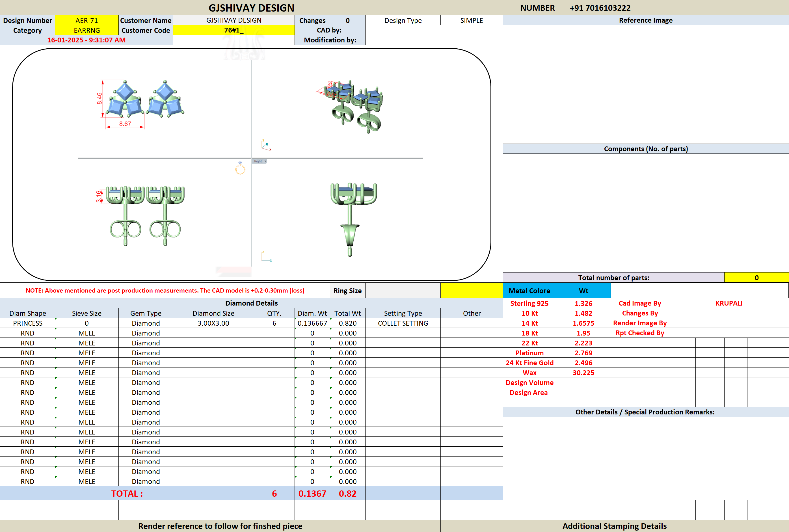Select the 0.136667 diamond weight cell

[x=312, y=323]
